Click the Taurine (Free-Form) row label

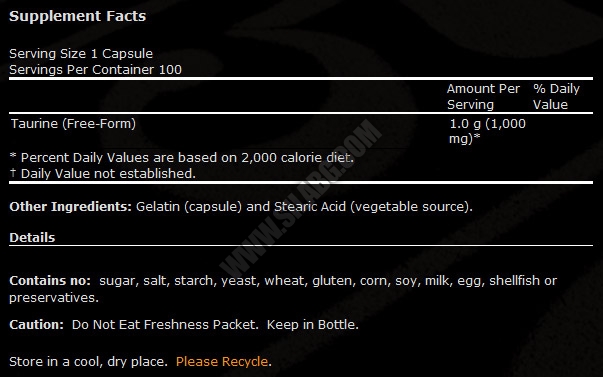tap(73, 123)
